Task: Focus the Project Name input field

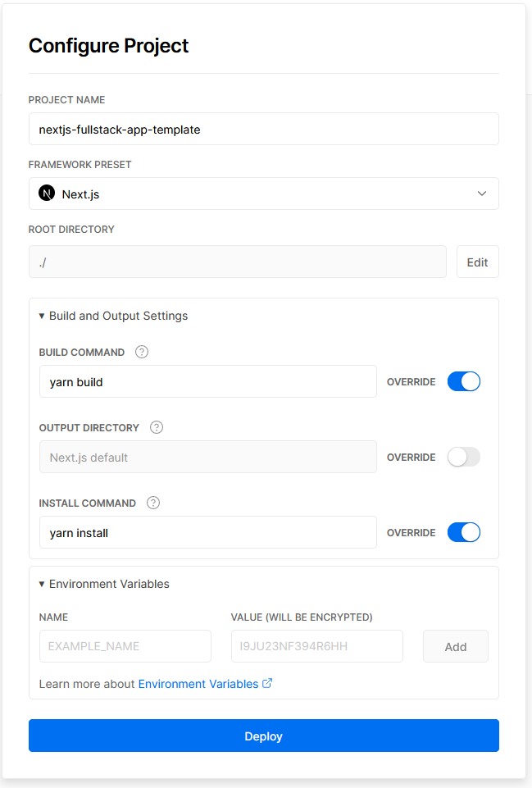Action: pos(263,130)
